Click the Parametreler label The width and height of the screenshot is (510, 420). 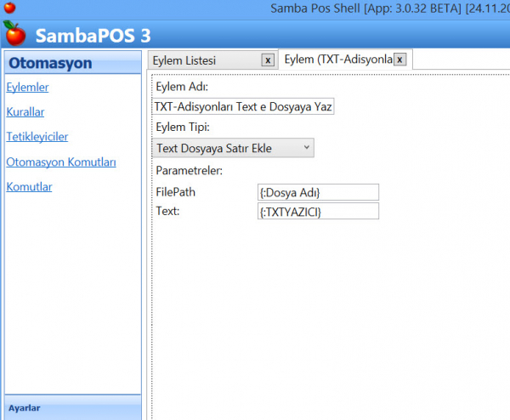[190, 171]
